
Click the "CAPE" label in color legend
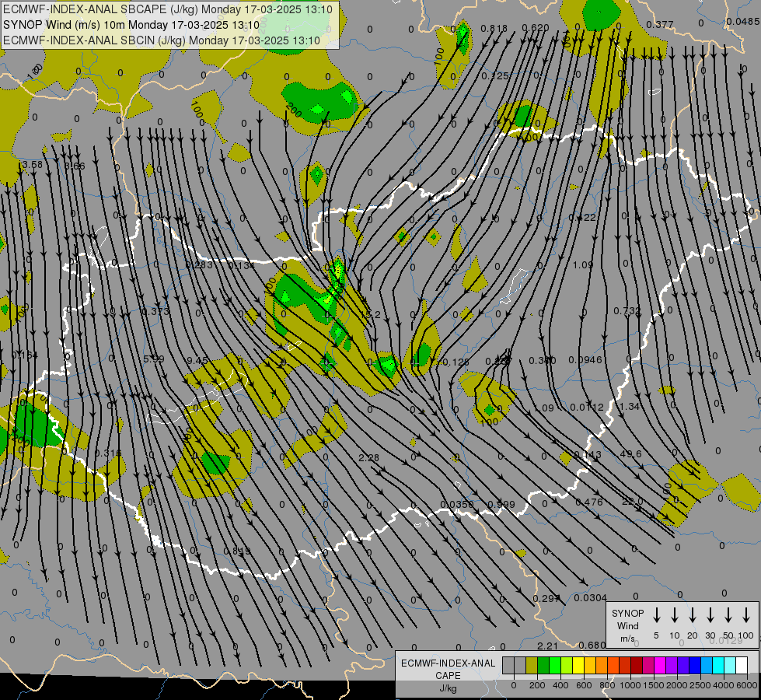click(x=448, y=676)
